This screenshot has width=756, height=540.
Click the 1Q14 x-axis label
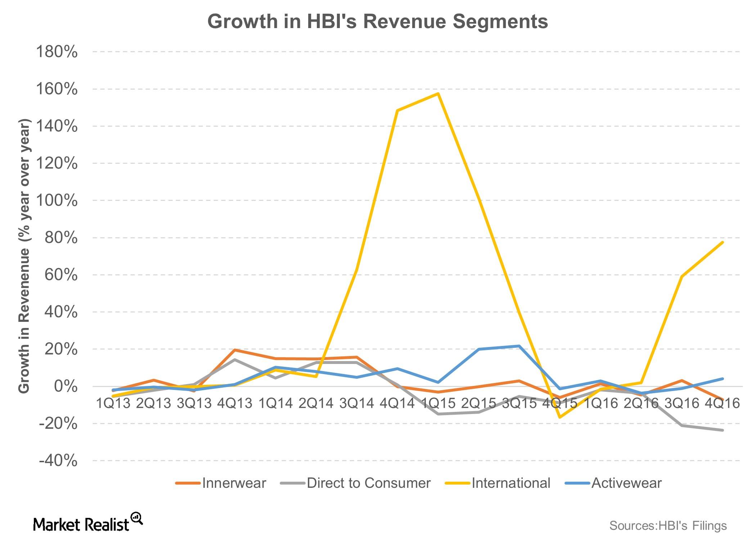tap(276, 403)
